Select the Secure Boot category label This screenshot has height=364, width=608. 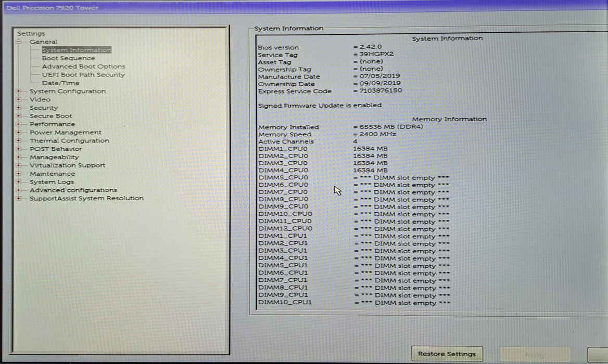coord(51,116)
